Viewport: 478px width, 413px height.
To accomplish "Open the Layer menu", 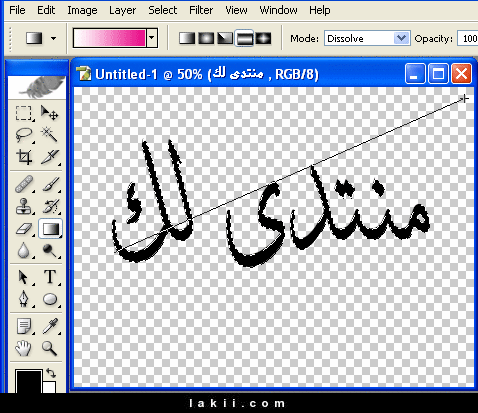I will tap(122, 10).
